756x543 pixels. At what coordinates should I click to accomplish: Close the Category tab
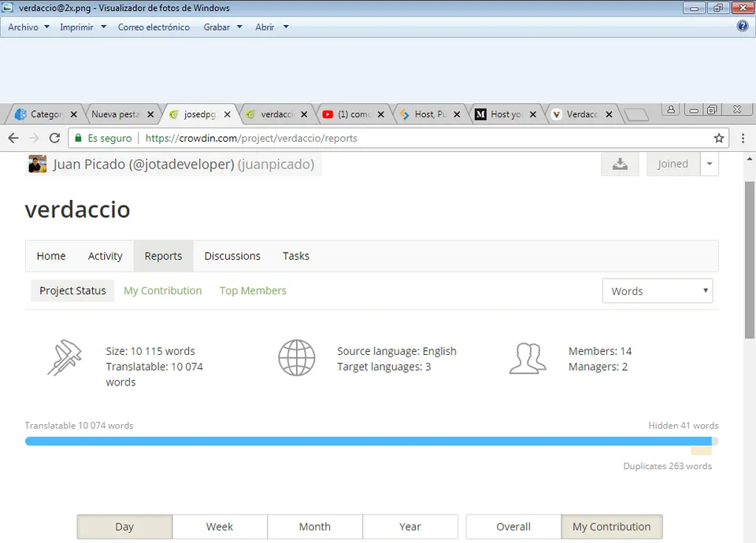coord(74,115)
